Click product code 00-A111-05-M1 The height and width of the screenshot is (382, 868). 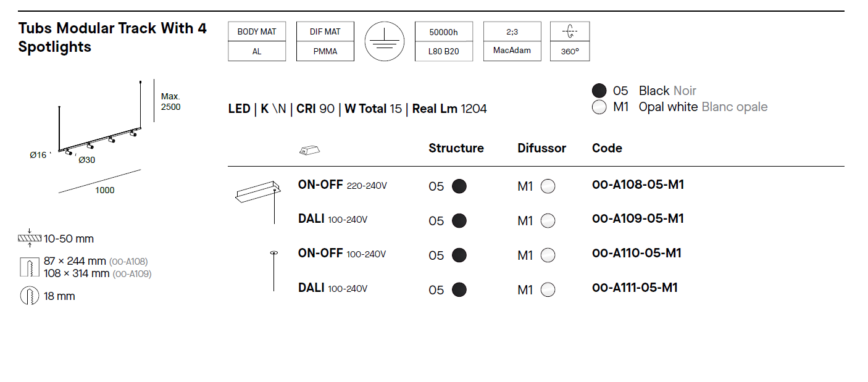[x=635, y=288]
